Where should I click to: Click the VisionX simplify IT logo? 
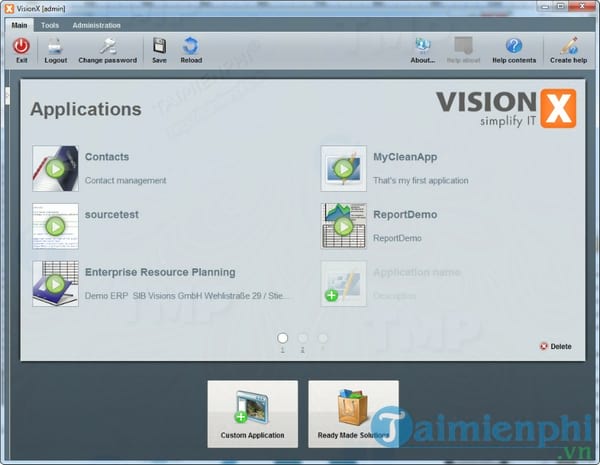506,109
